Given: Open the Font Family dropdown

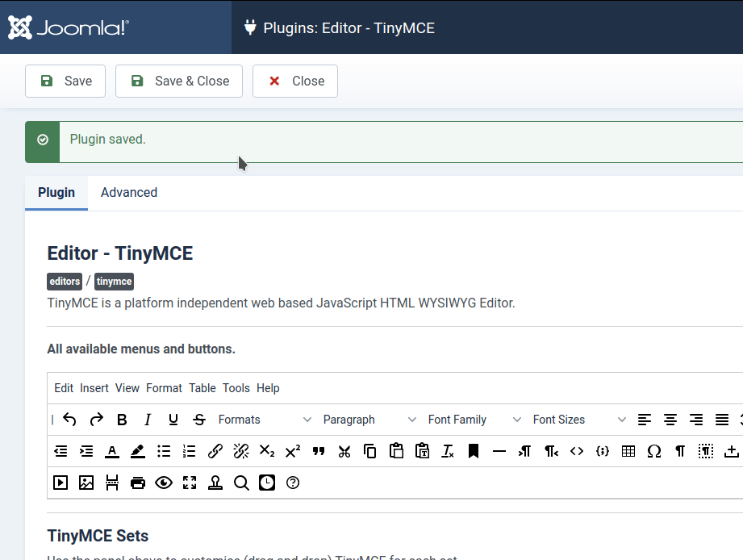Looking at the screenshot, I should [x=474, y=420].
